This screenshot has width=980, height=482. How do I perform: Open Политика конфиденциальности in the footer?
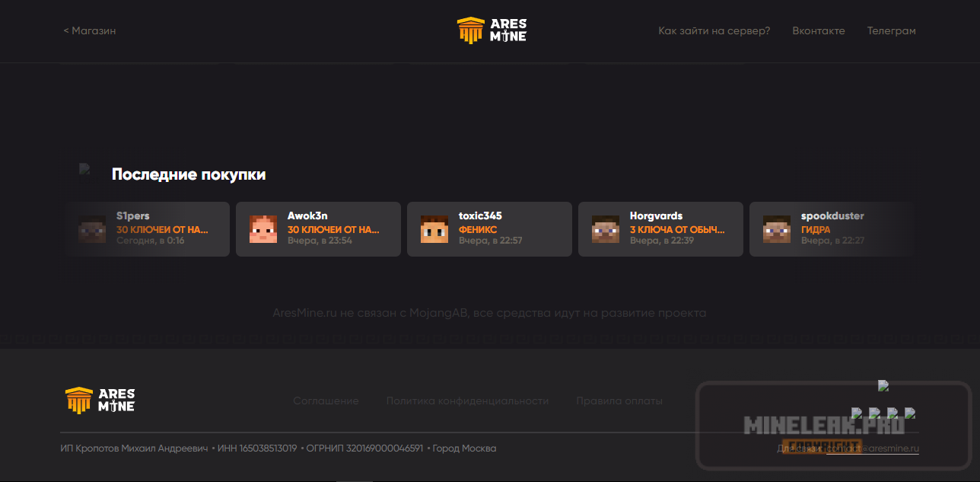click(467, 401)
